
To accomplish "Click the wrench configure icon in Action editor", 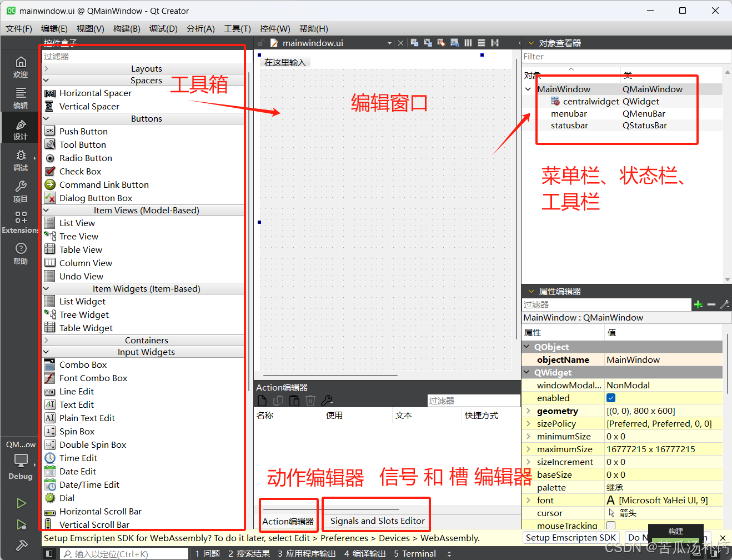I will pyautogui.click(x=327, y=401).
